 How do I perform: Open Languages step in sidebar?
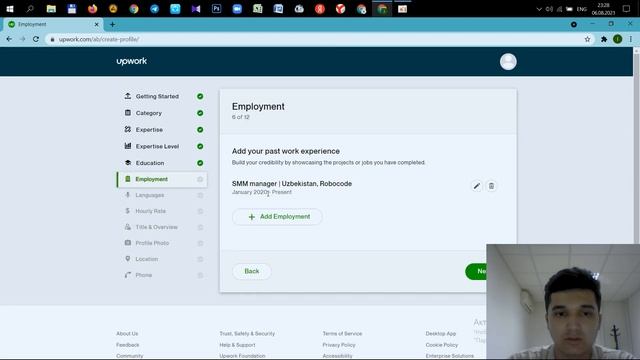[x=149, y=195]
